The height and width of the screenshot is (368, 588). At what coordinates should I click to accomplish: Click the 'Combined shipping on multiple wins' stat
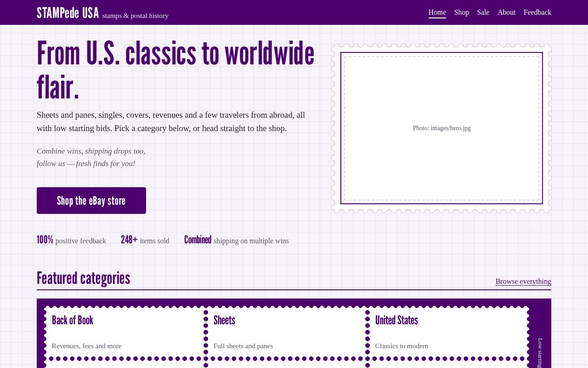click(236, 240)
